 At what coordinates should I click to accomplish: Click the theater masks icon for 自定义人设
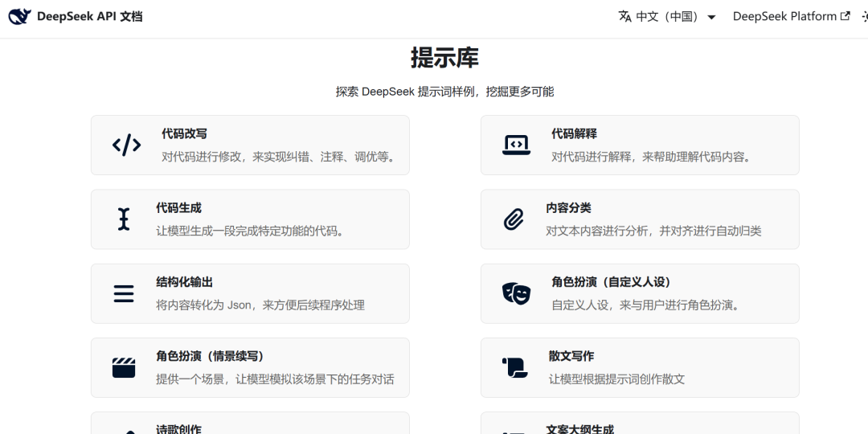pyautogui.click(x=517, y=293)
